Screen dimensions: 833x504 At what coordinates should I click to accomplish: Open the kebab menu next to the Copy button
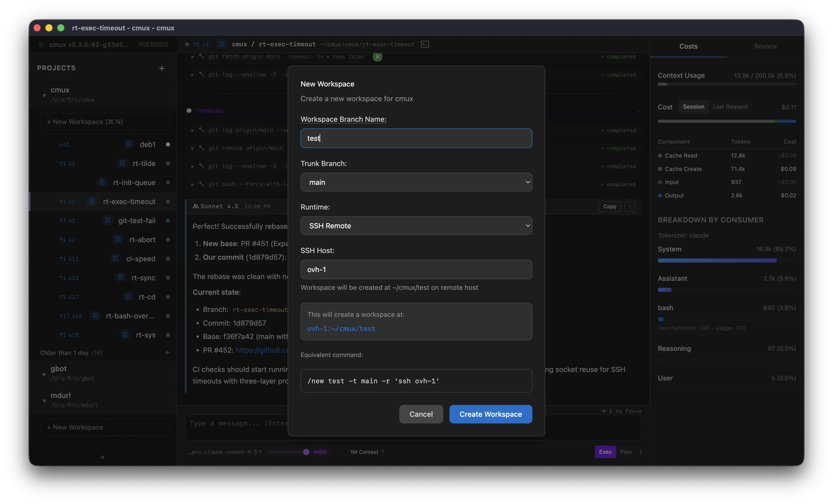click(x=630, y=206)
